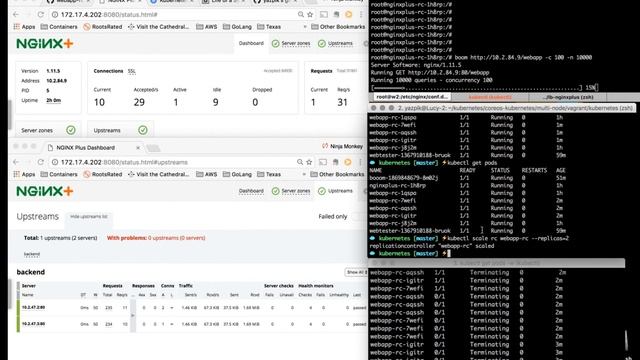Viewport: 640px width, 360px height.
Task: Select the Server zones tab in the upper NGINX page
Action: tap(291, 43)
